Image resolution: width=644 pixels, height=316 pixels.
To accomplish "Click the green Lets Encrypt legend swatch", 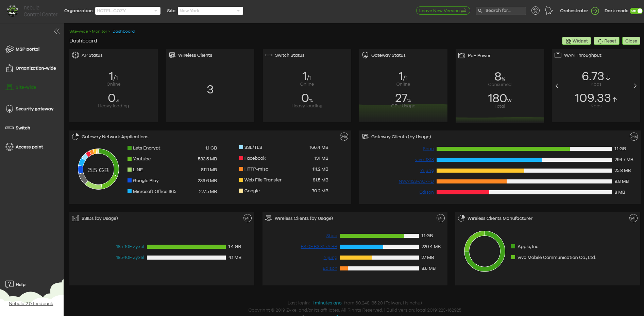I will (x=130, y=148).
